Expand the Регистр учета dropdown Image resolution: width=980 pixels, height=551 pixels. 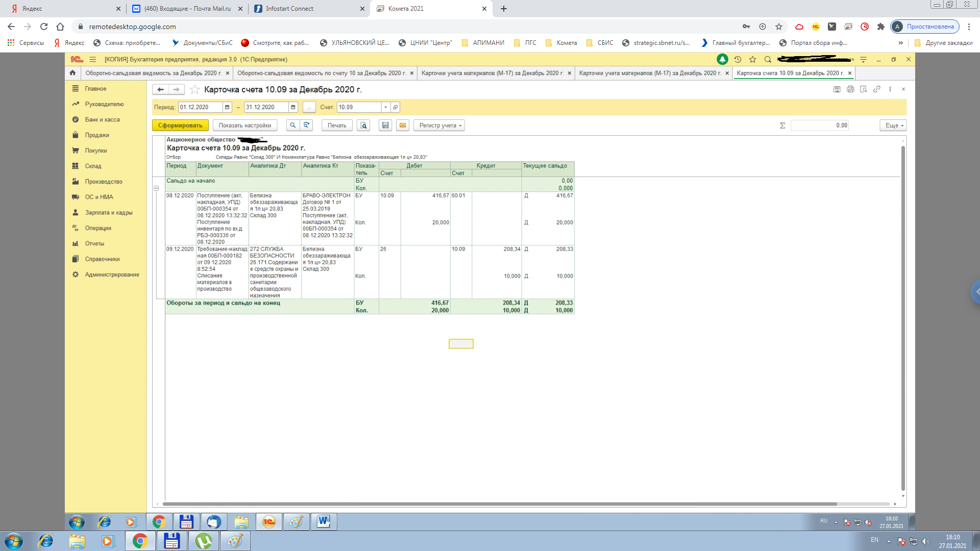click(439, 126)
